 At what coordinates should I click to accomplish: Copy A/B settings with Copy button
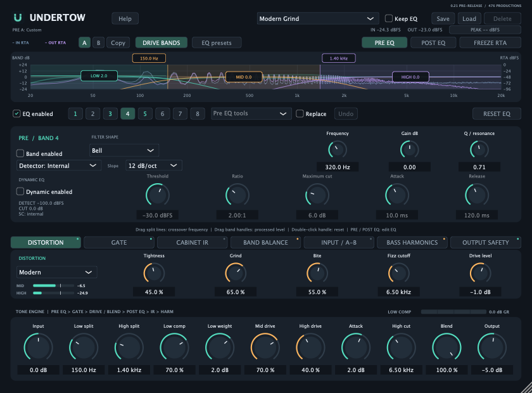pyautogui.click(x=118, y=43)
